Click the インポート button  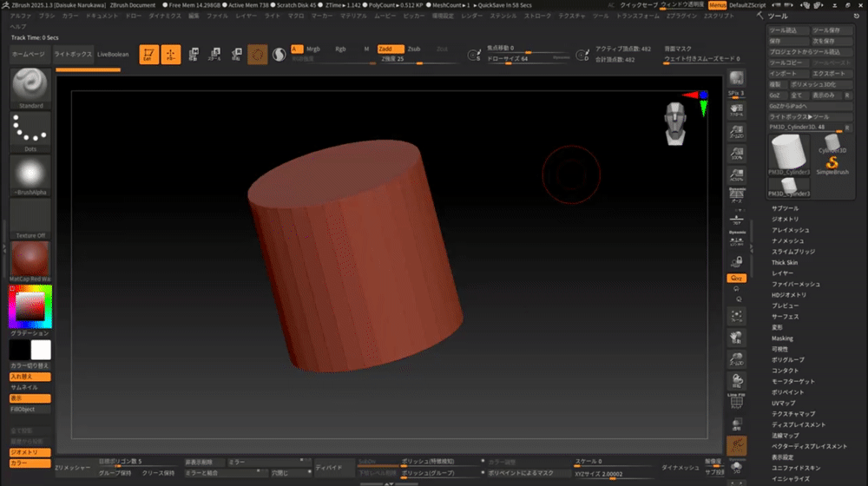point(788,74)
